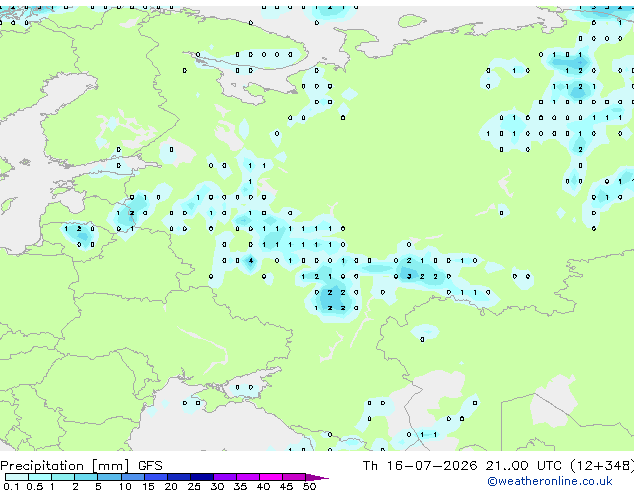The image size is (634, 490).
Task: Click the '(12+348)' forecast run offset
Action: click(602, 466)
